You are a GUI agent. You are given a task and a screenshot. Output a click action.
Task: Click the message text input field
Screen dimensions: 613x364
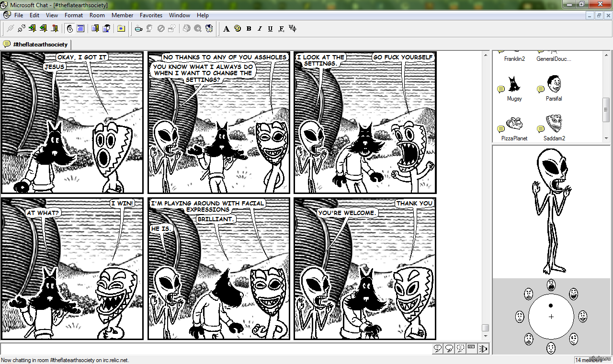coord(216,349)
